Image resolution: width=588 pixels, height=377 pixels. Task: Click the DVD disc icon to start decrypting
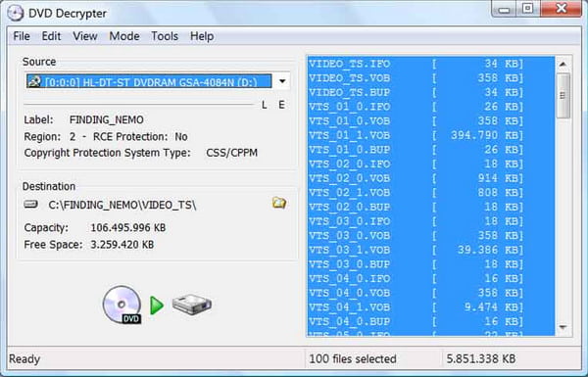(x=122, y=305)
